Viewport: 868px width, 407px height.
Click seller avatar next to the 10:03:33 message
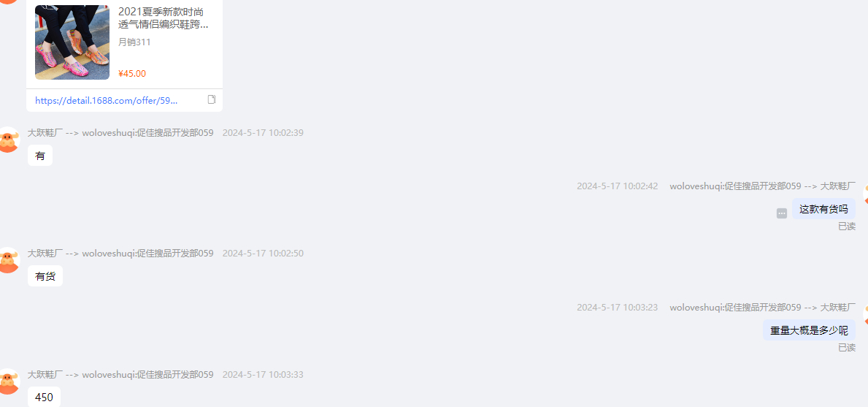point(8,381)
